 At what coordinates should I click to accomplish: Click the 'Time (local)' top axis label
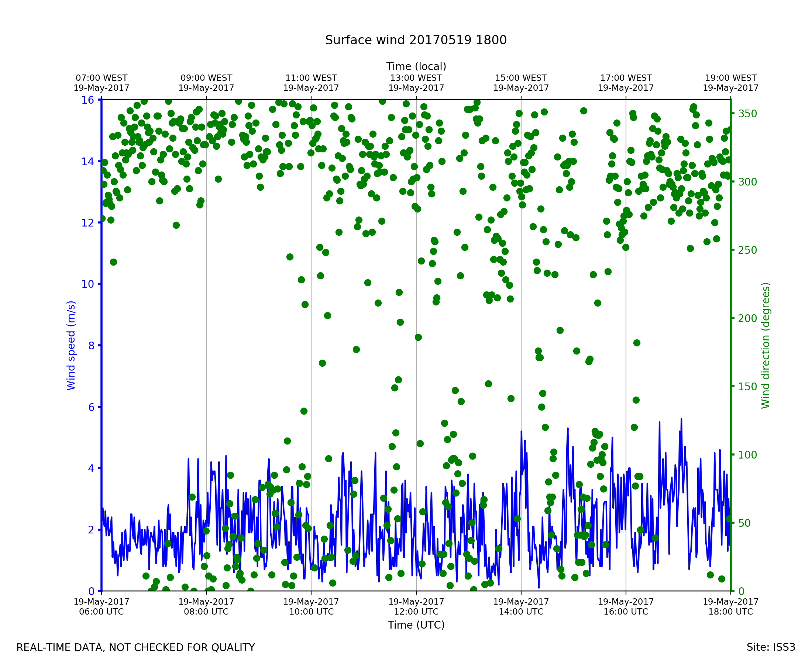click(416, 66)
